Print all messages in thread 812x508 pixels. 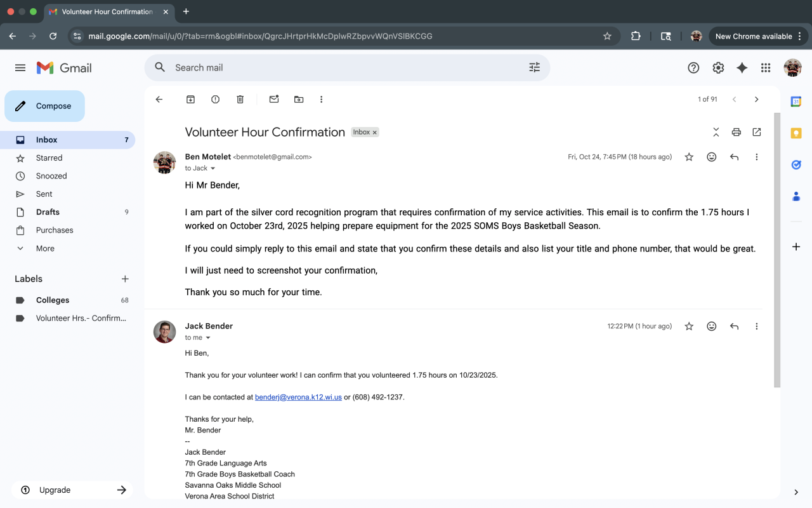click(736, 132)
